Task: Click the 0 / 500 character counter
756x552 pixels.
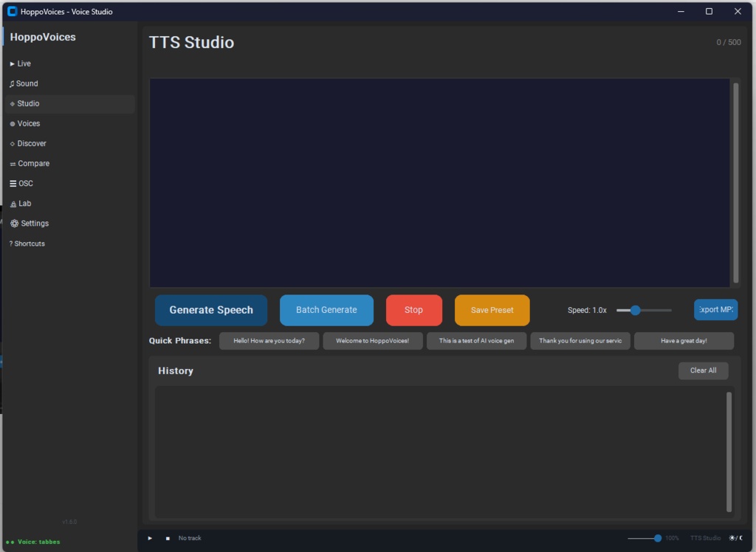Action: 729,42
